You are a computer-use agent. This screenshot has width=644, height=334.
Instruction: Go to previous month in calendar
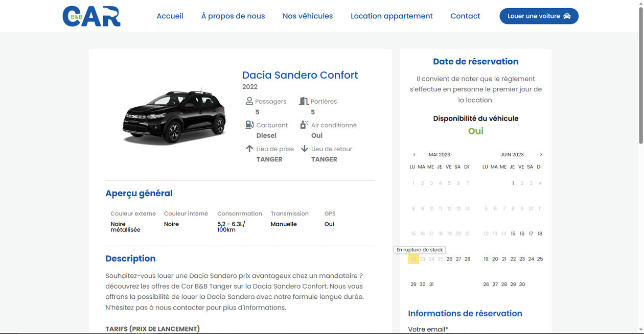point(415,155)
